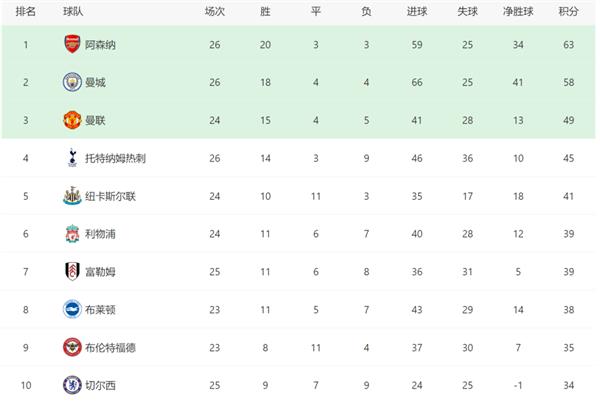Click the Arsenal club crest

[72, 44]
